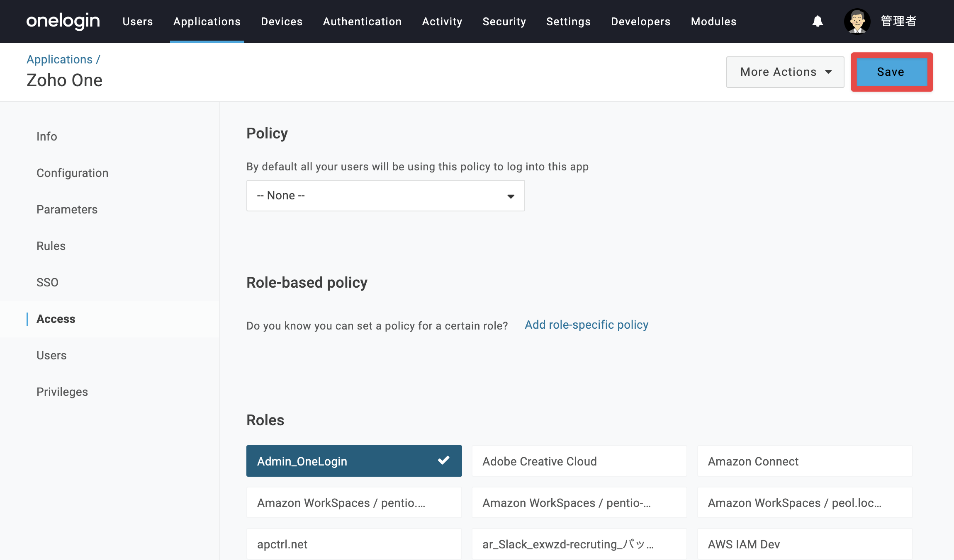Image resolution: width=954 pixels, height=560 pixels.
Task: Open the Authentication menu
Action: 362,22
